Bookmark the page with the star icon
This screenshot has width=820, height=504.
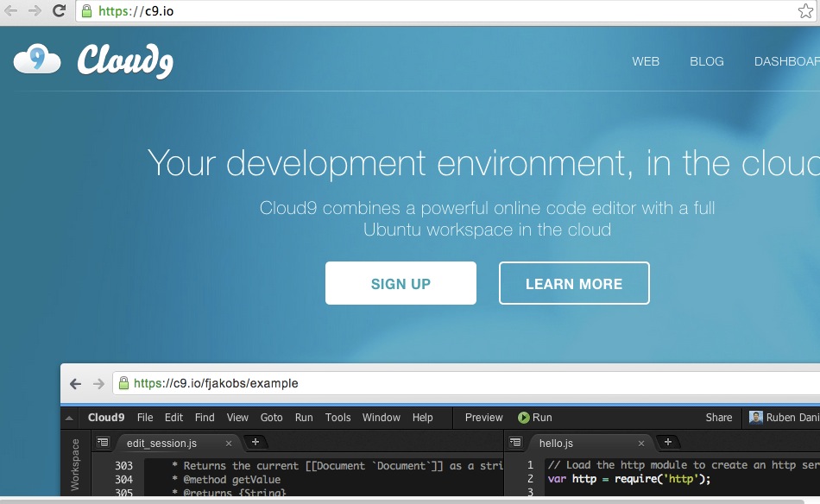805,11
